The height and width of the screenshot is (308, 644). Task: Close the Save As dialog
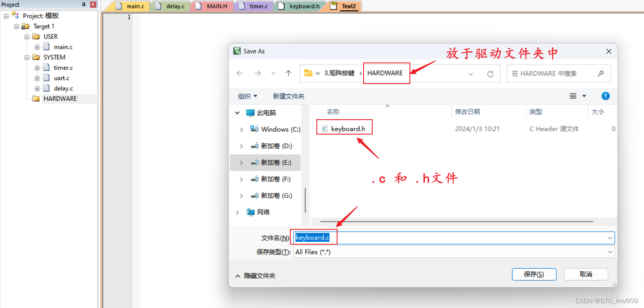608,51
